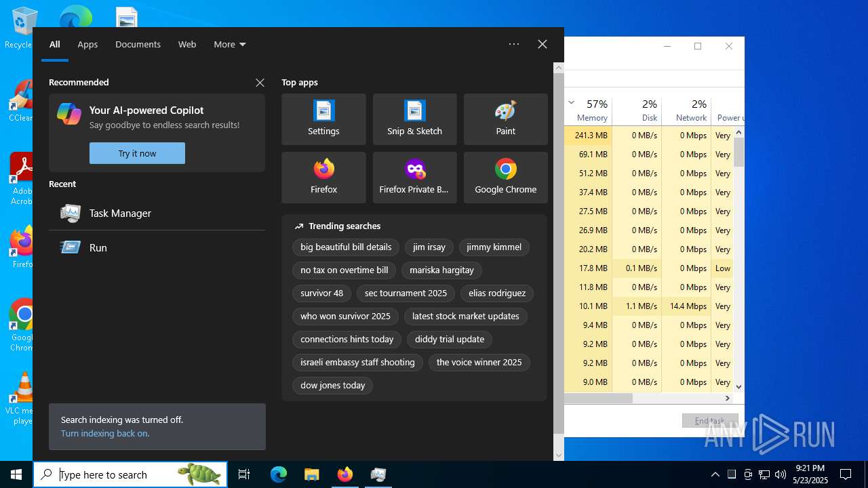Click Turn indexing back on link
The image size is (868, 488).
105,434
